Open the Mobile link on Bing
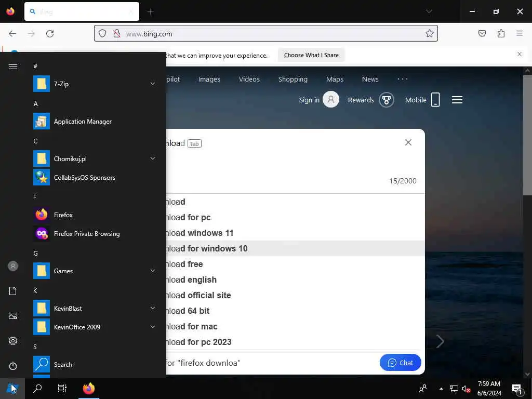The image size is (532, 399). pyautogui.click(x=422, y=100)
